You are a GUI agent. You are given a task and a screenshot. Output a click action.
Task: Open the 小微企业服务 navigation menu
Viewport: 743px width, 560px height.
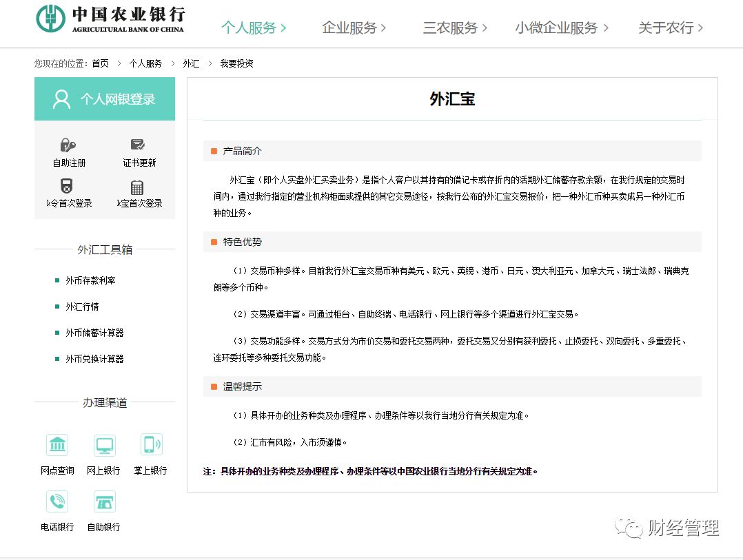pyautogui.click(x=562, y=28)
